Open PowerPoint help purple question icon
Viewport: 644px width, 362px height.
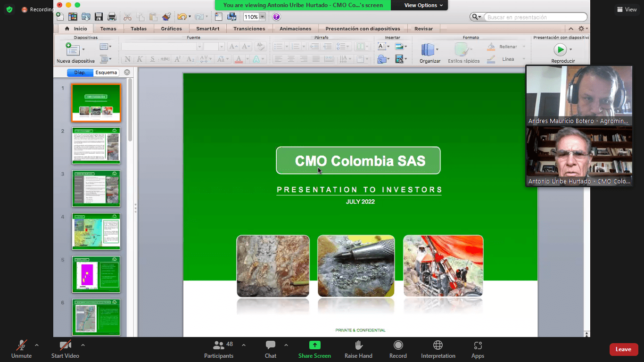tap(276, 16)
